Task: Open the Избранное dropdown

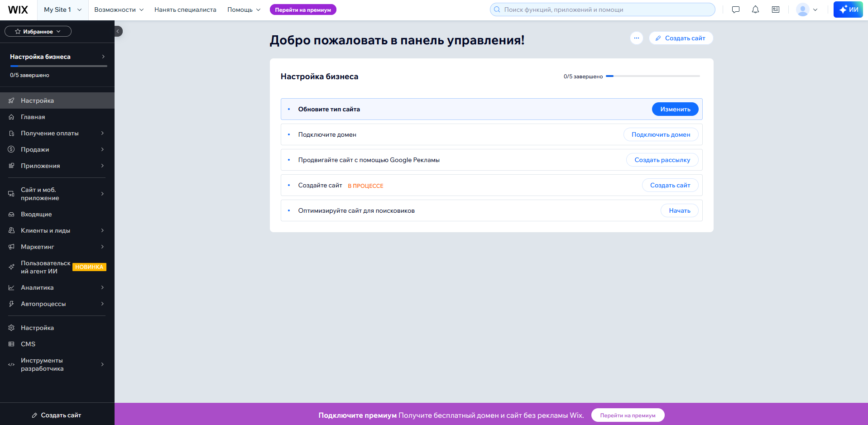Action: (x=38, y=31)
